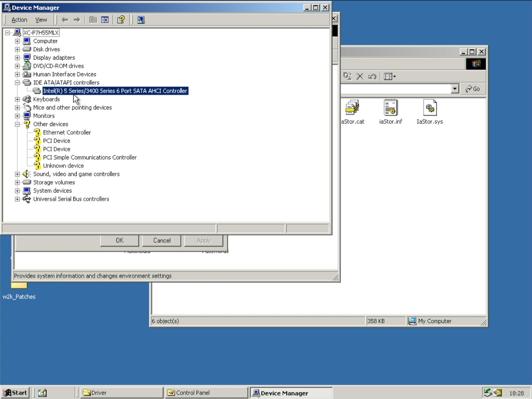The width and height of the screenshot is (532, 399).
Task: Click the Undo icon in Driver window
Action: click(372, 76)
